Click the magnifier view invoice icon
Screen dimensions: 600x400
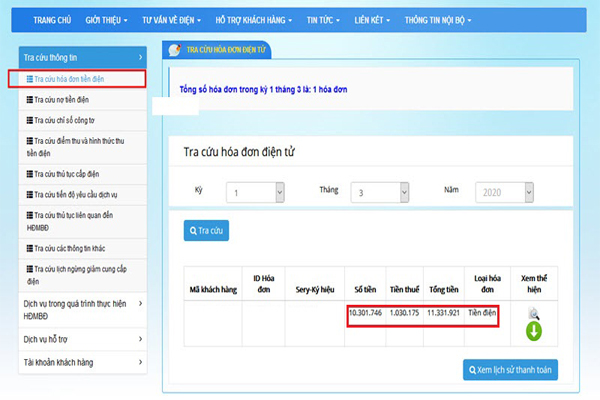click(x=533, y=313)
